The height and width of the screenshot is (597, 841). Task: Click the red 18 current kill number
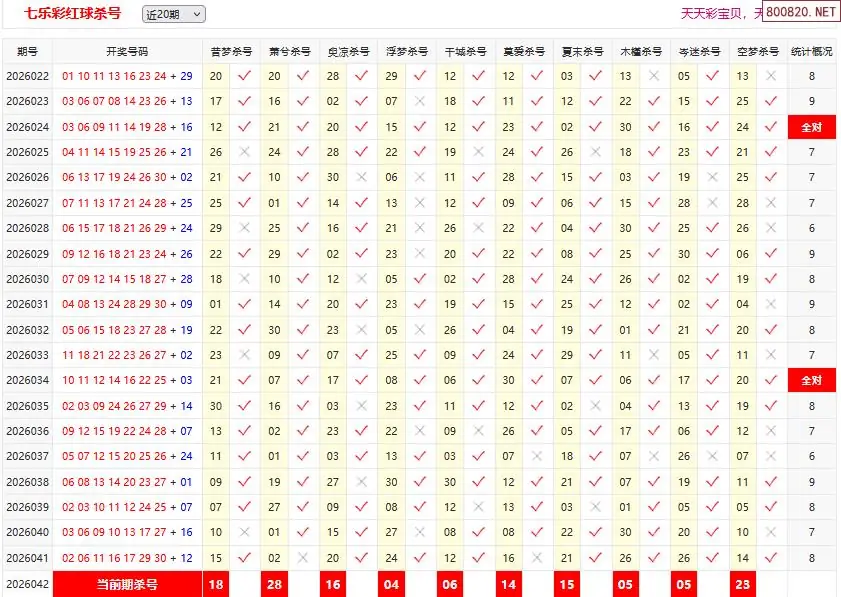(216, 584)
